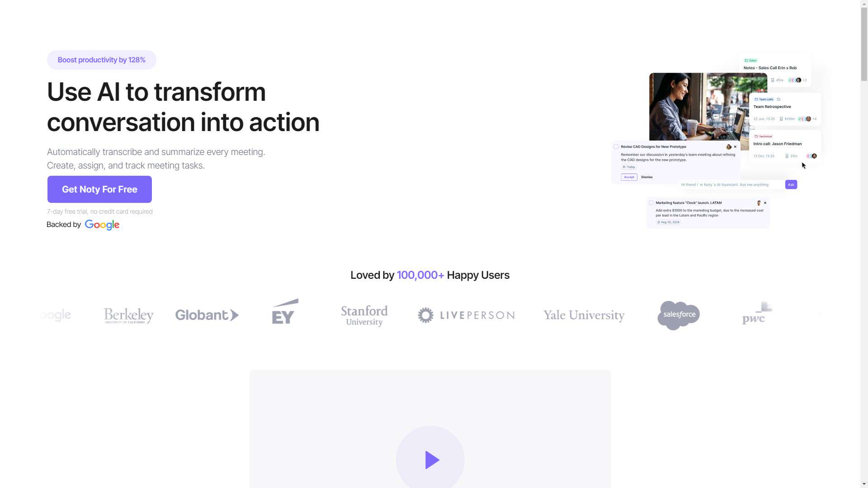Click the assignee avatar on Marketing feature card

(x=759, y=203)
